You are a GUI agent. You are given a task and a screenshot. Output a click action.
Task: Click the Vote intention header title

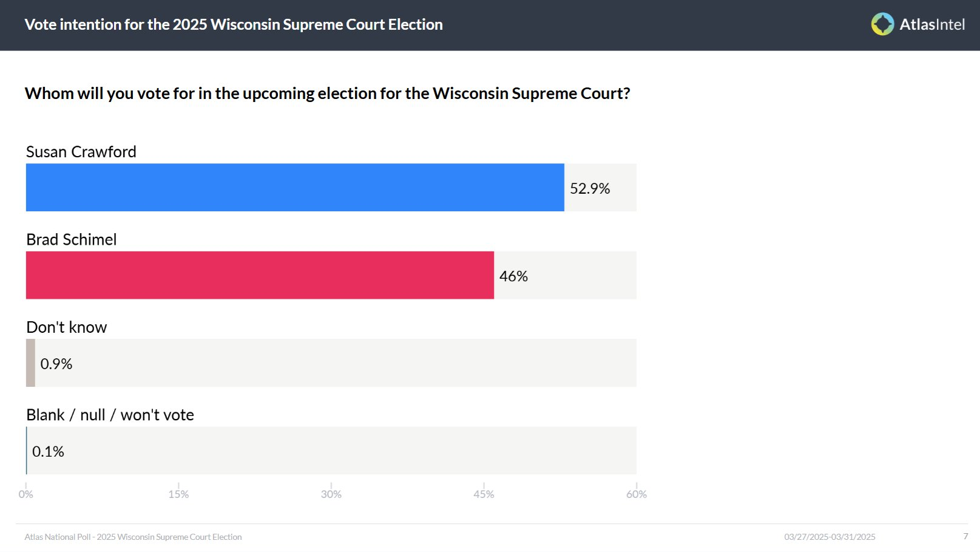pyautogui.click(x=234, y=25)
